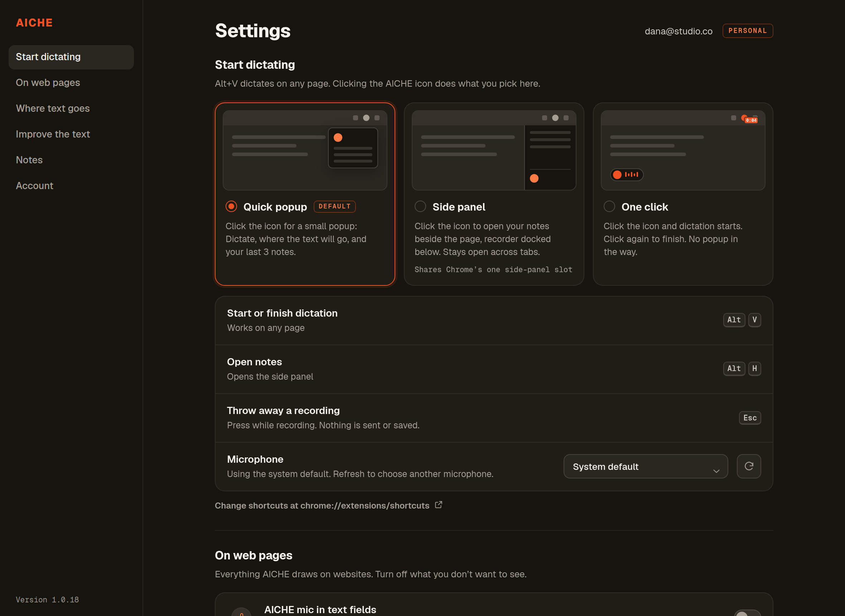Select the Side panel radio button
845x616 pixels.
point(420,206)
